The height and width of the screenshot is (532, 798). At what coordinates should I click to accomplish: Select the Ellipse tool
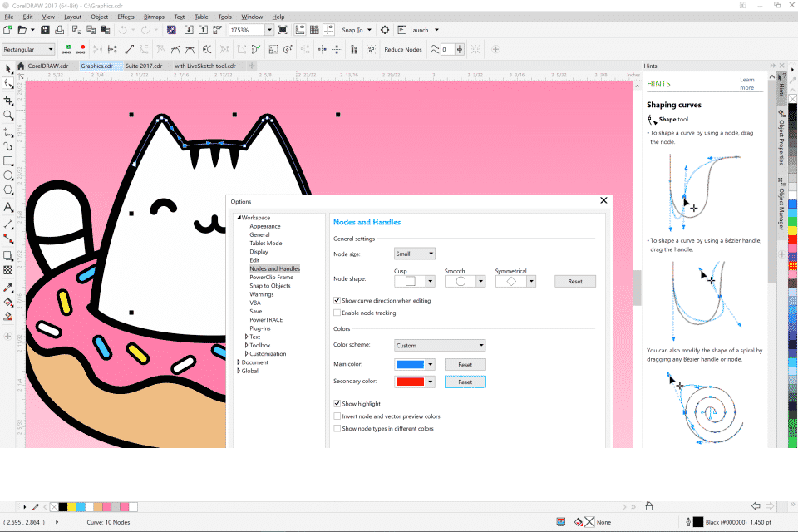coord(8,175)
